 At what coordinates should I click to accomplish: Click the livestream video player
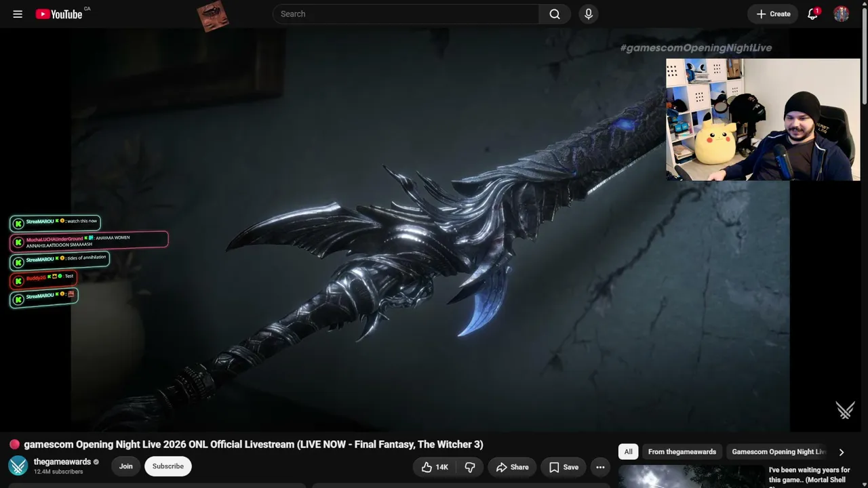pyautogui.click(x=430, y=229)
